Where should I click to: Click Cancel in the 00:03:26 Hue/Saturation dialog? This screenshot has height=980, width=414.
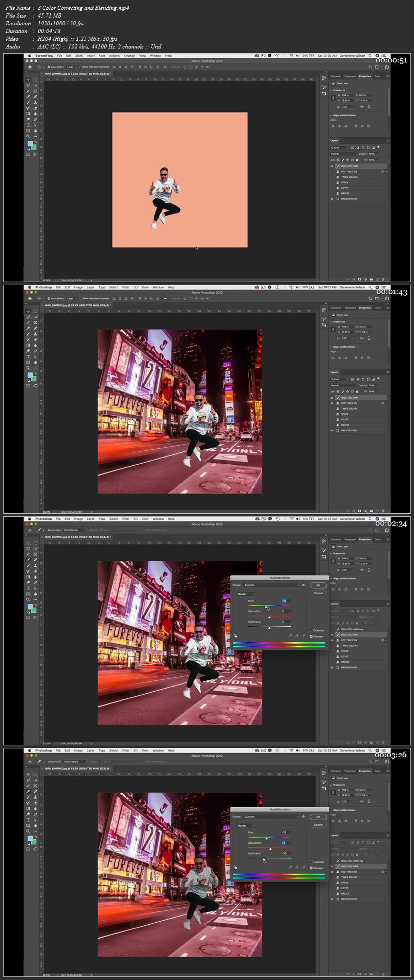[318, 825]
